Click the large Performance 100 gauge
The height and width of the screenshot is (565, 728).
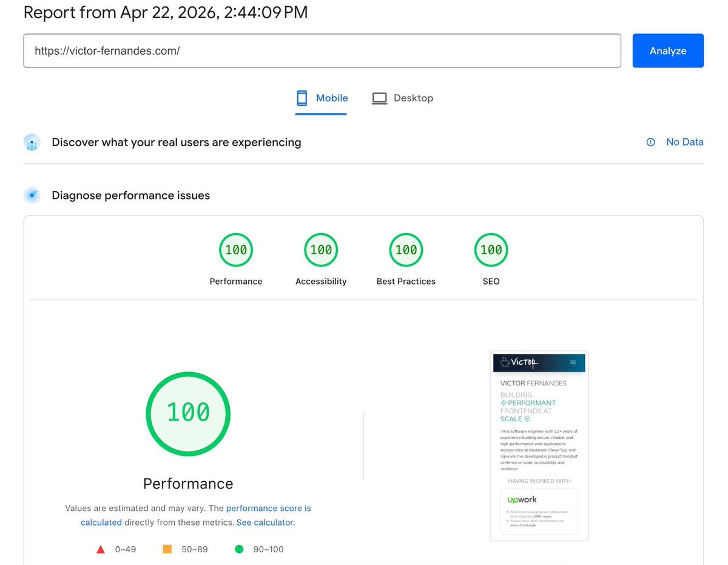tap(188, 413)
